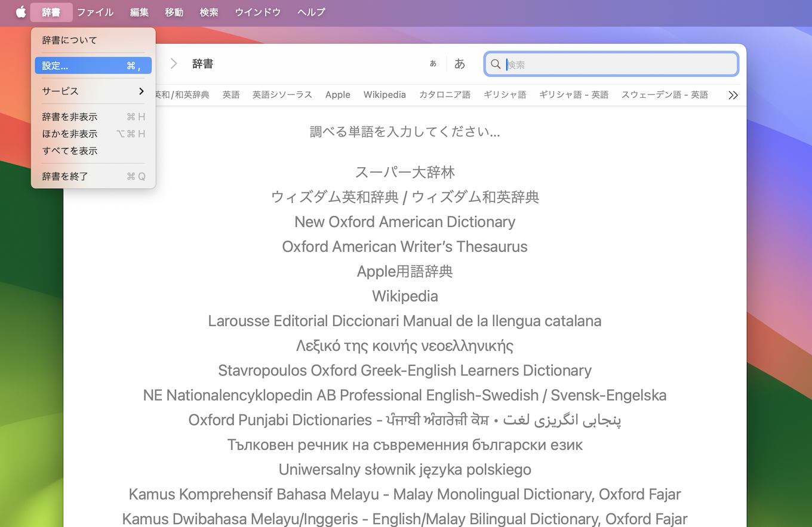Click into the 検索 search field
Viewport: 812px width, 527px height.
pos(611,64)
